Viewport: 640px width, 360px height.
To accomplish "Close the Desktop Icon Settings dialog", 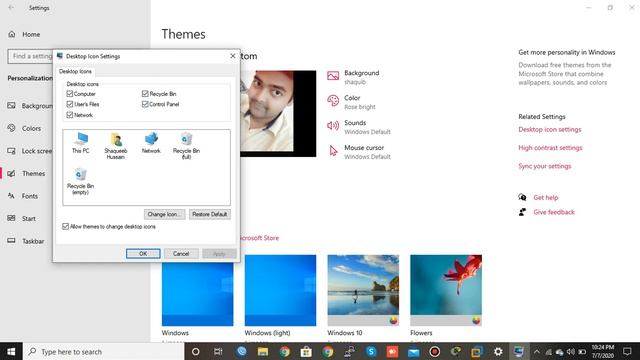I will click(x=233, y=56).
